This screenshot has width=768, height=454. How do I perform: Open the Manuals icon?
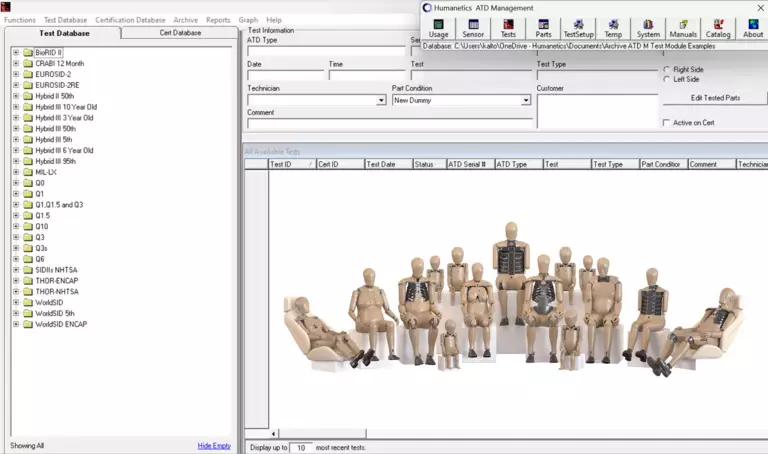(683, 28)
